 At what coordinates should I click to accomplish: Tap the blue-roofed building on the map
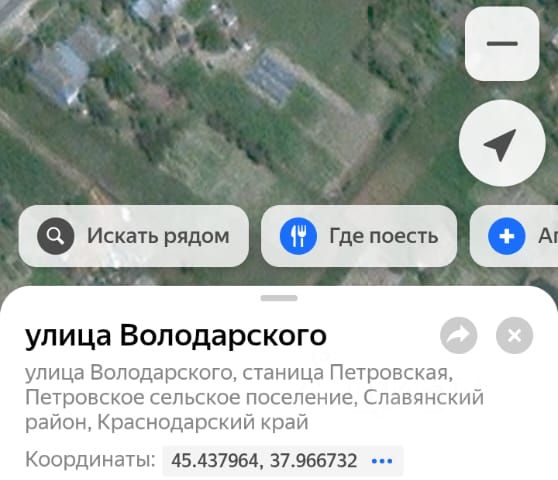tap(60, 73)
